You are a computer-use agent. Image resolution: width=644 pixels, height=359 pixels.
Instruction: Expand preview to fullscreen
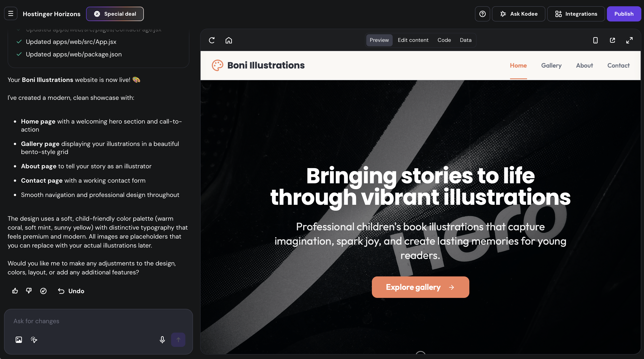coord(629,40)
